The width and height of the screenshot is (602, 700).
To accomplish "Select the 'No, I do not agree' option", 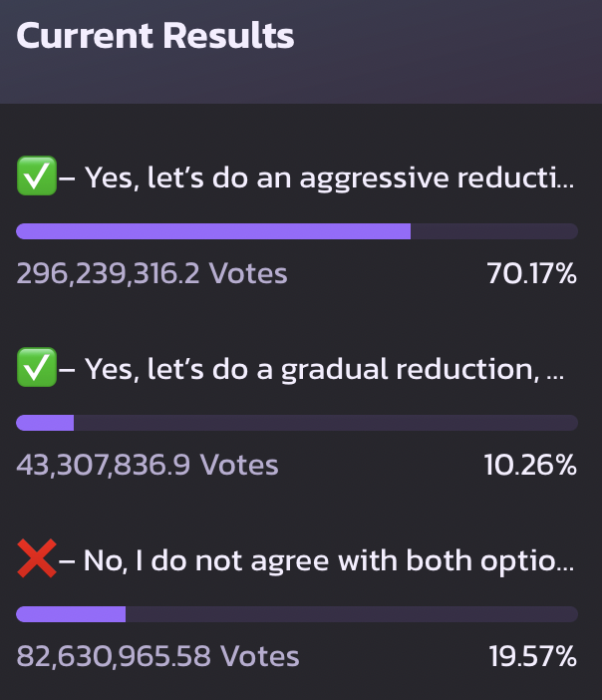I will point(295,559).
